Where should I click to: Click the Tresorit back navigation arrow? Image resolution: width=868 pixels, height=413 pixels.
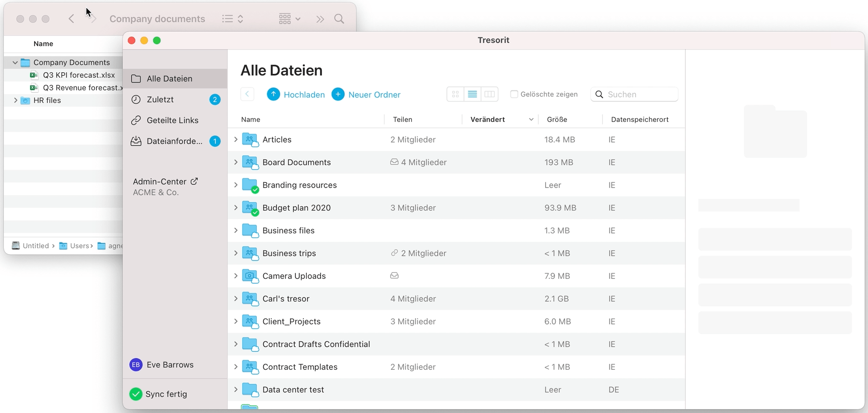[x=247, y=94]
